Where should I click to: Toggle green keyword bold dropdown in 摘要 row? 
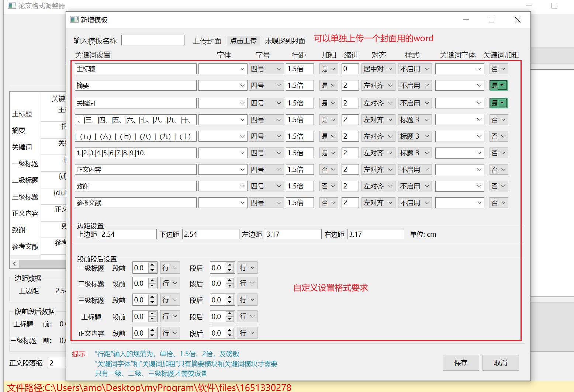(x=499, y=86)
